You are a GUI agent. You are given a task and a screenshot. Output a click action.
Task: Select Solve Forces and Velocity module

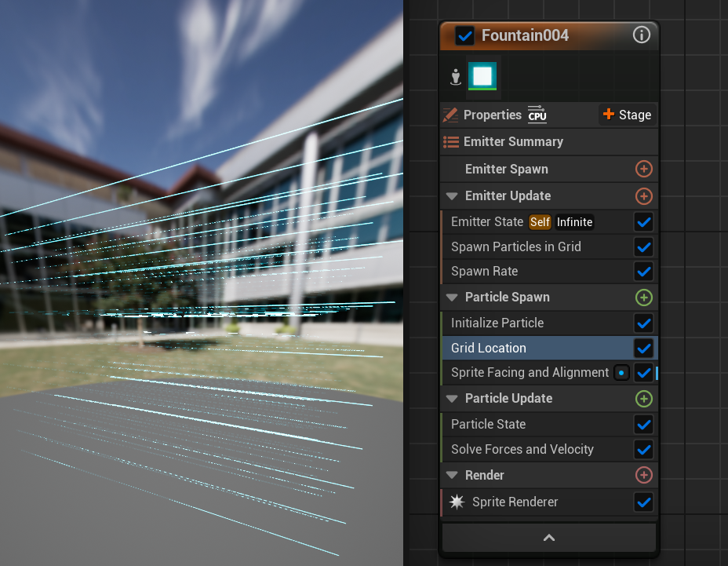[x=549, y=449]
